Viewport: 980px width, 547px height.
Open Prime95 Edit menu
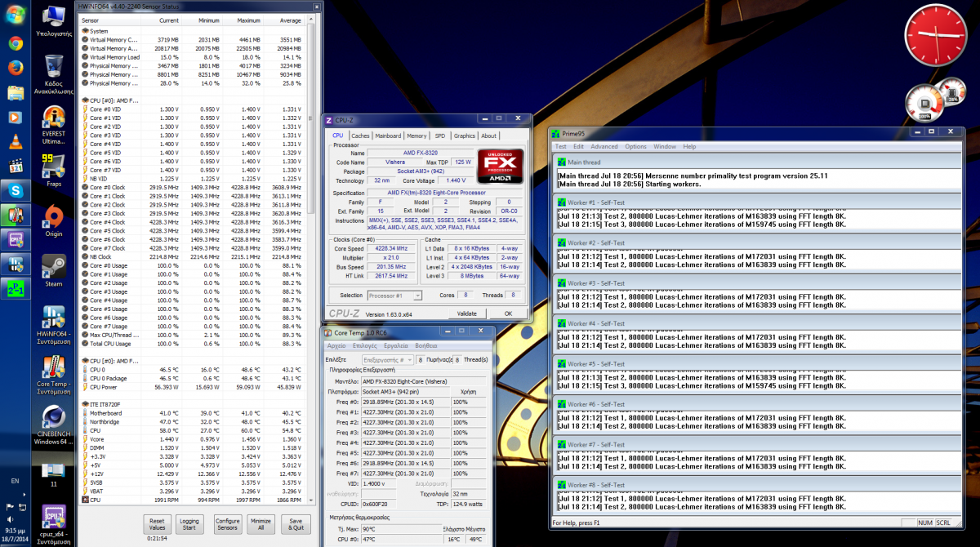tap(578, 147)
